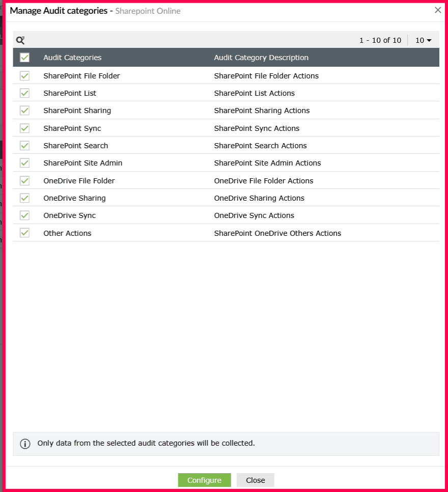Sort by the Audit Categories column header
448x492 pixels.
point(72,58)
